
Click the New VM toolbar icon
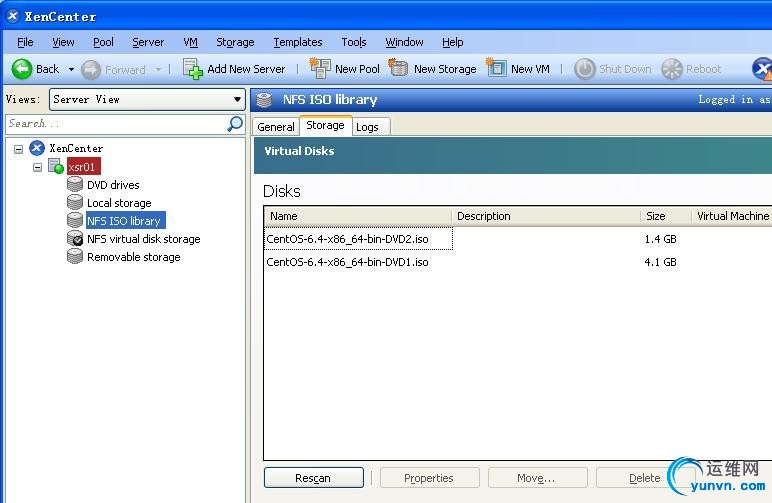pyautogui.click(x=496, y=68)
